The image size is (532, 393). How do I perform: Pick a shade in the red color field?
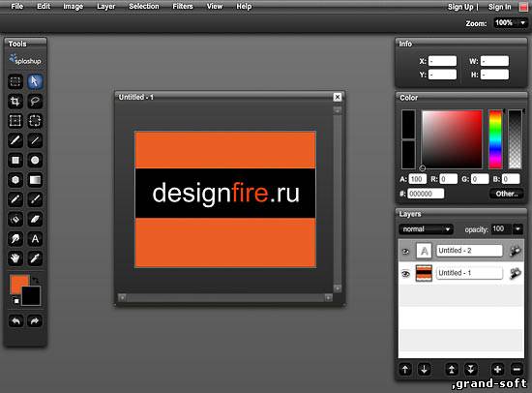[x=452, y=139]
